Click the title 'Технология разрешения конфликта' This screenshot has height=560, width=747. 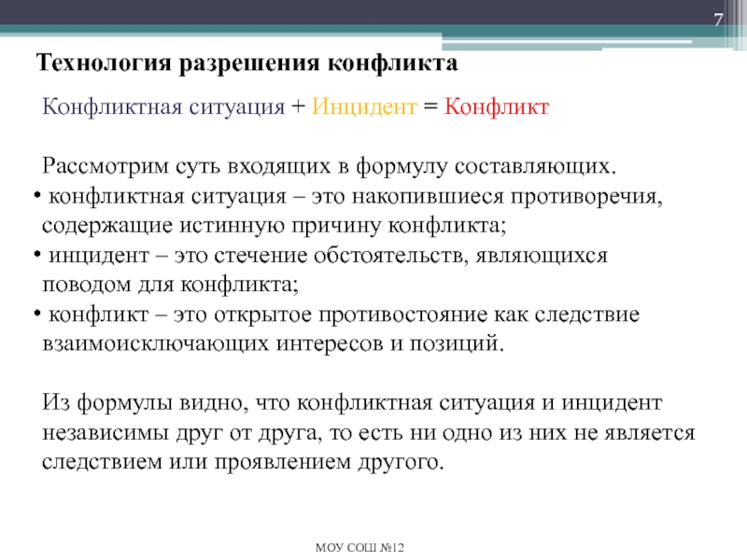[247, 63]
